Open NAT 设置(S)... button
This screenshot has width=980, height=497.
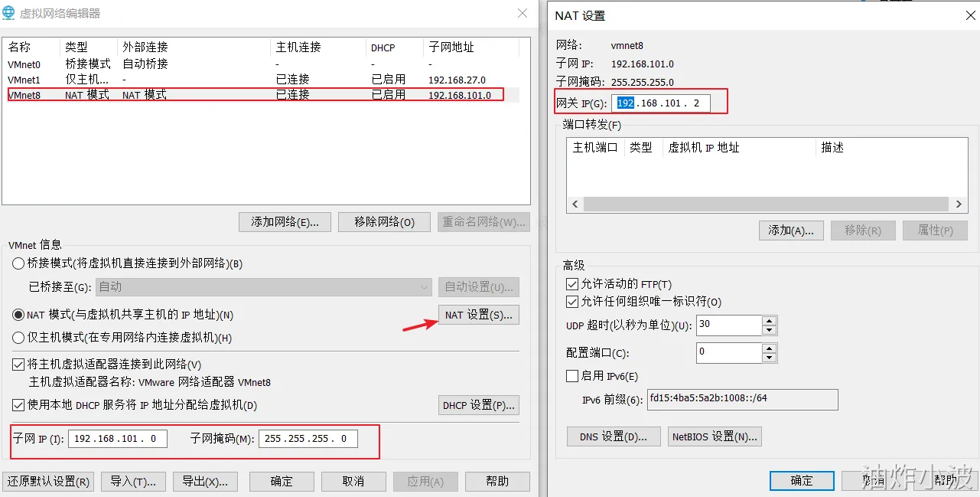479,315
